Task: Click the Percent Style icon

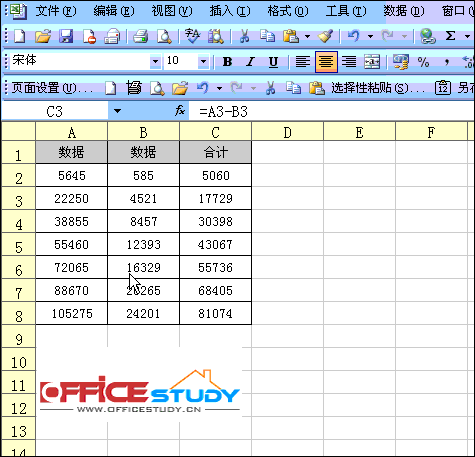Action: point(423,62)
